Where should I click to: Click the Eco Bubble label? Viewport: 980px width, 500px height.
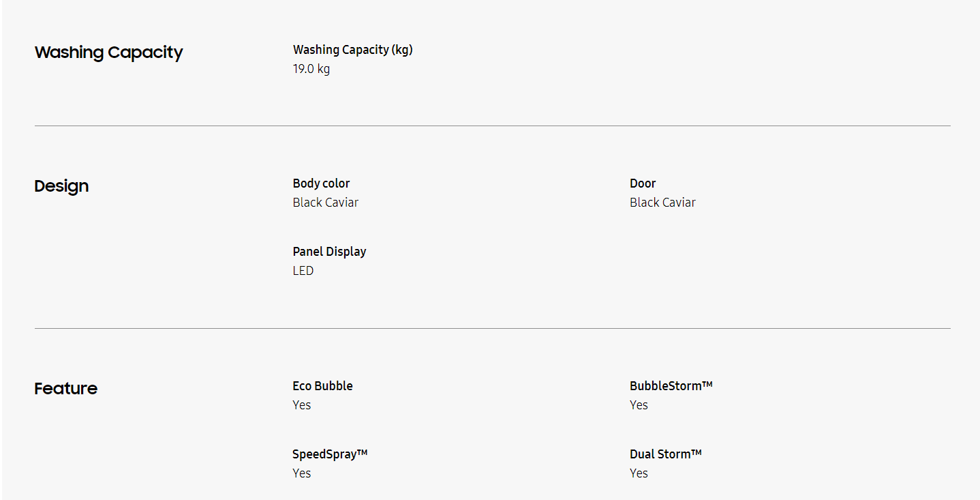(322, 386)
